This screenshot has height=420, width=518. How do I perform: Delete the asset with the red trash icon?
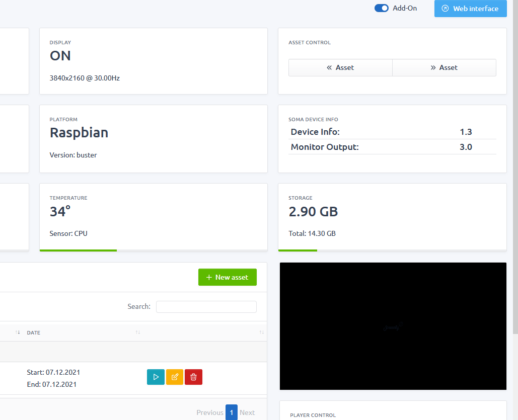click(193, 377)
